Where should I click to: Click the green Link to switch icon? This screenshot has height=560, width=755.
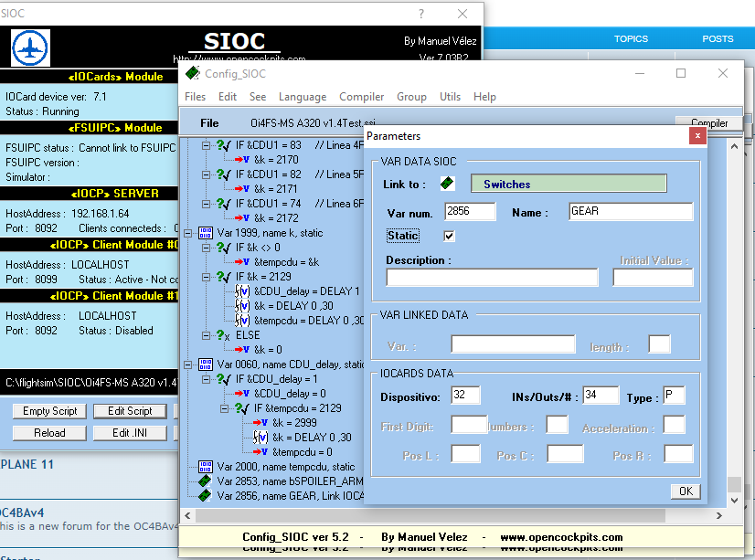click(447, 184)
